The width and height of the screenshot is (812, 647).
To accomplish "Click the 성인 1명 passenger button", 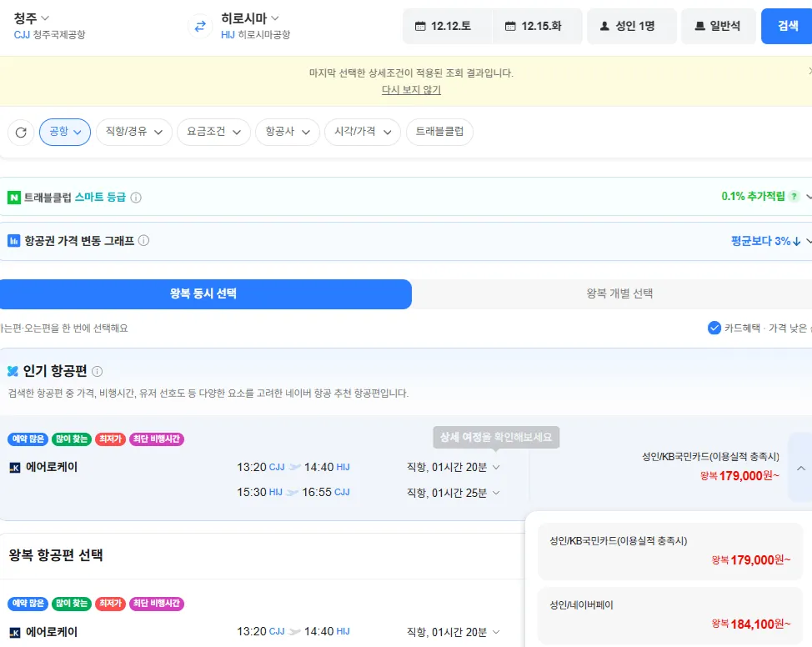I will (632, 26).
